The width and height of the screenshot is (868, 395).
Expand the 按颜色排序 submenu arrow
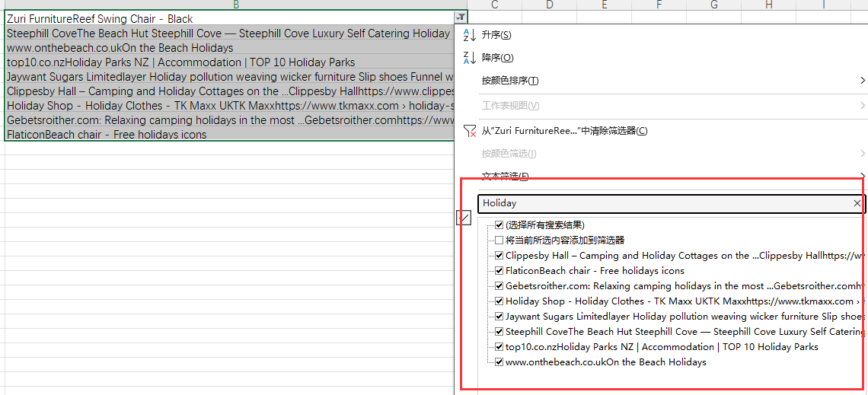(x=863, y=81)
